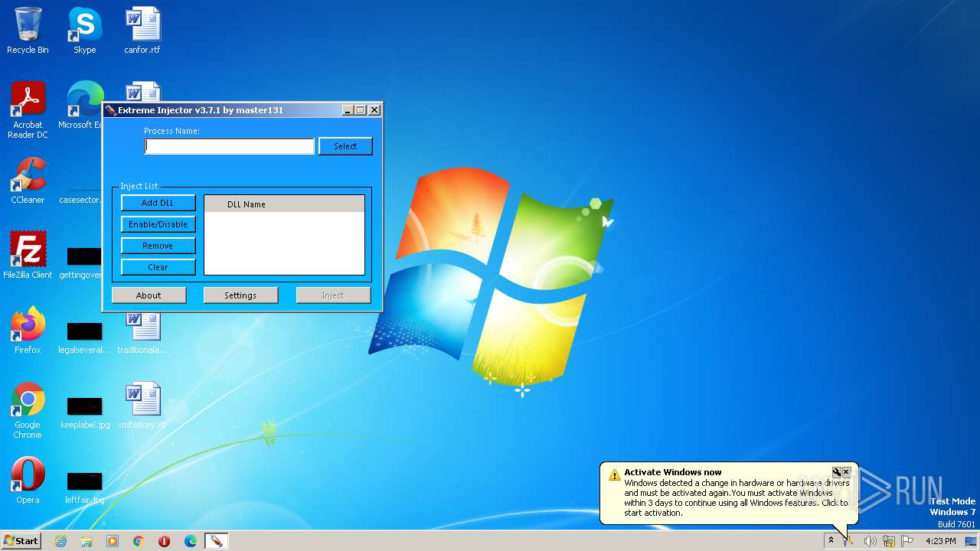Click the Select process button
The width and height of the screenshot is (980, 551).
(x=345, y=146)
